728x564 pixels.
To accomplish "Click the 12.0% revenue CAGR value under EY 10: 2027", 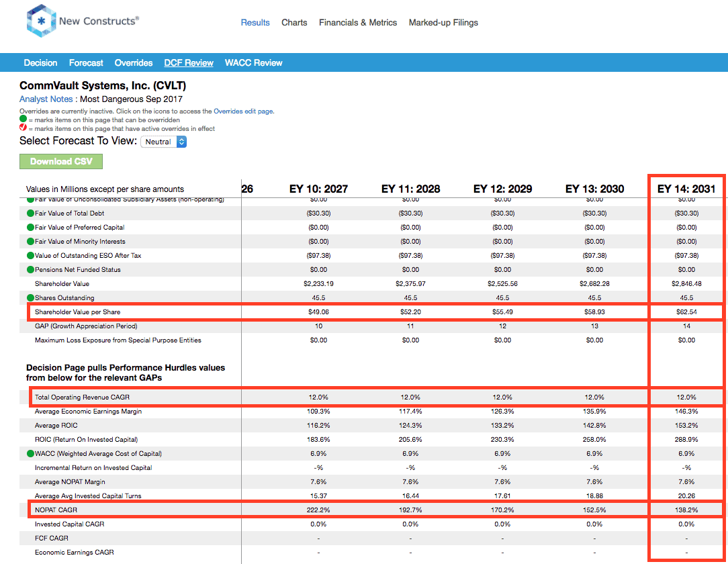I will 318,397.
